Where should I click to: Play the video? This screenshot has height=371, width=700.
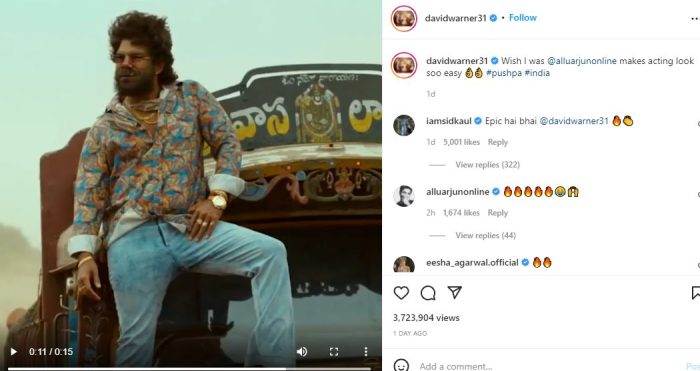point(13,352)
